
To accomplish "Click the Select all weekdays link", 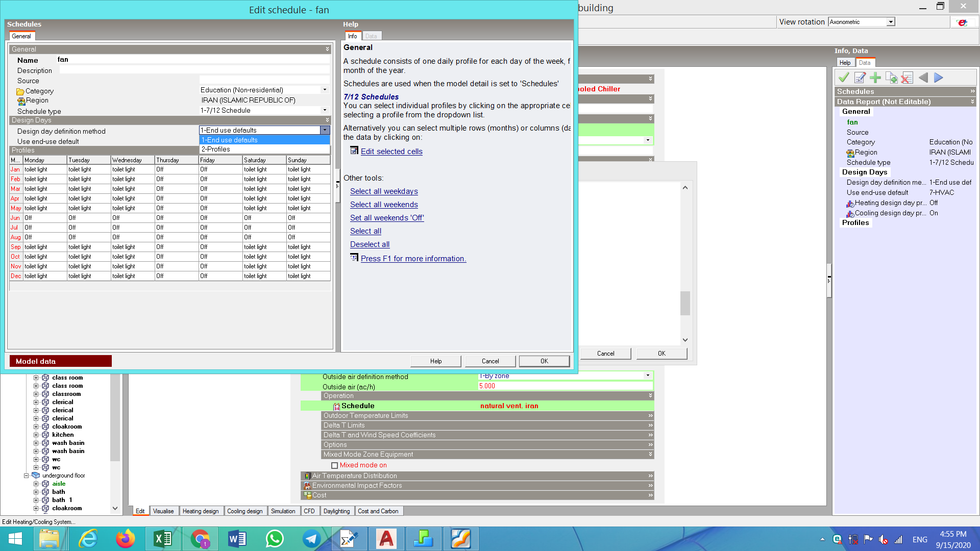I will tap(384, 191).
